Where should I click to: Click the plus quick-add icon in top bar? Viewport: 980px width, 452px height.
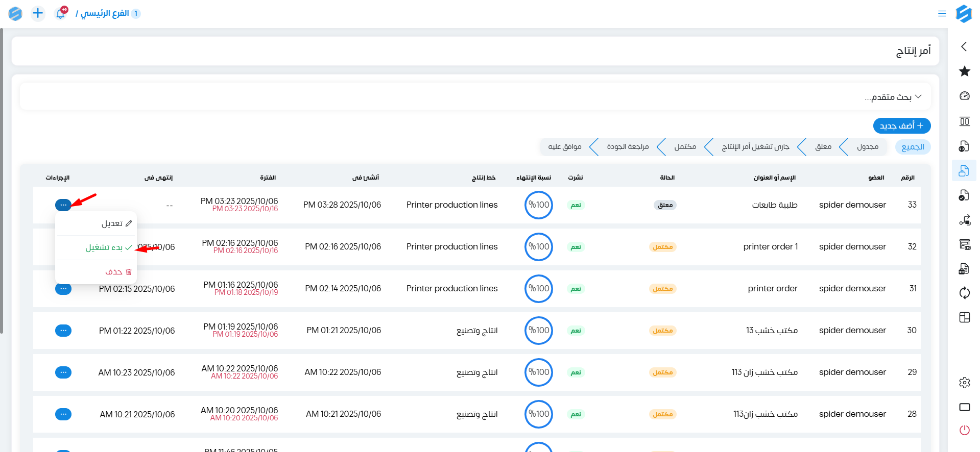tap(38, 13)
